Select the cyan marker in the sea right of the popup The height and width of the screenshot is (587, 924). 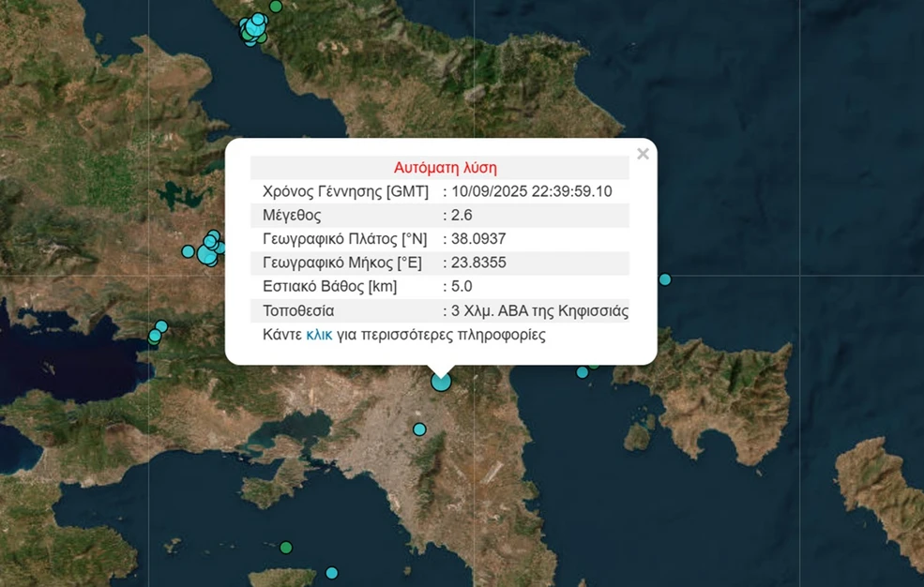tap(665, 279)
